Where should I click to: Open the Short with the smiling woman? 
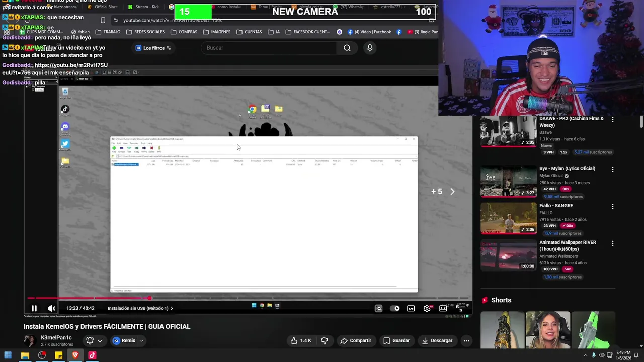pos(548,330)
